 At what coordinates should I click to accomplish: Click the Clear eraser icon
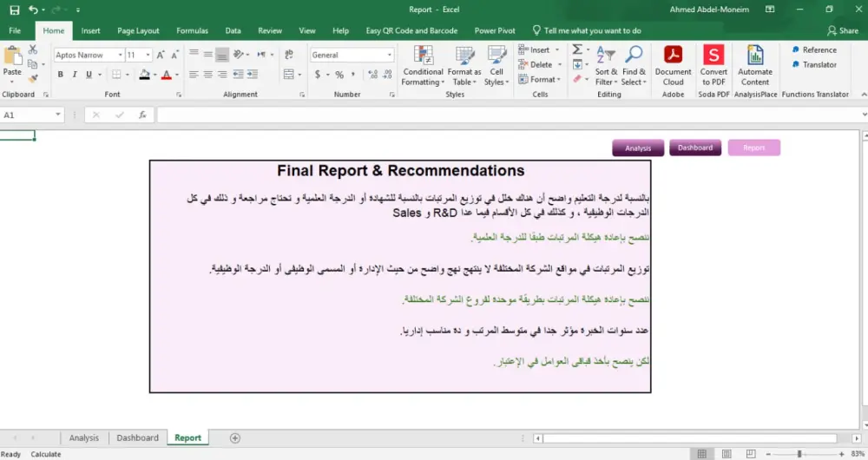pos(577,79)
